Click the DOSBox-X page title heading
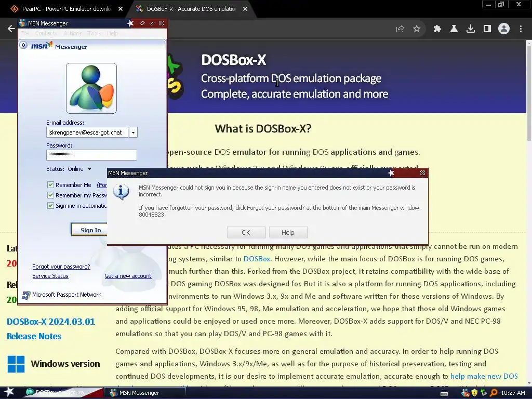532x399 pixels. click(x=234, y=60)
